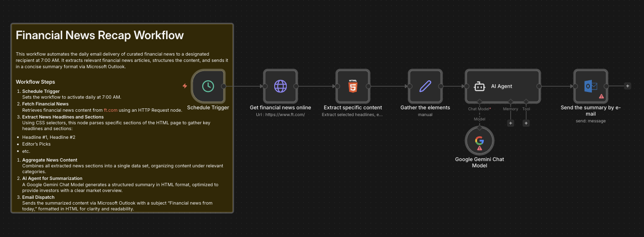
Task: Click the Chat Model connector label
Action: (479, 109)
